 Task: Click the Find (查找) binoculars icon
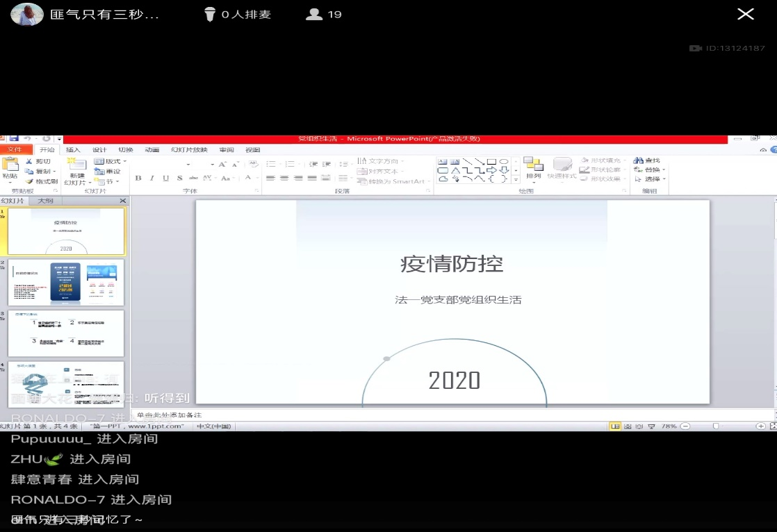(x=638, y=160)
